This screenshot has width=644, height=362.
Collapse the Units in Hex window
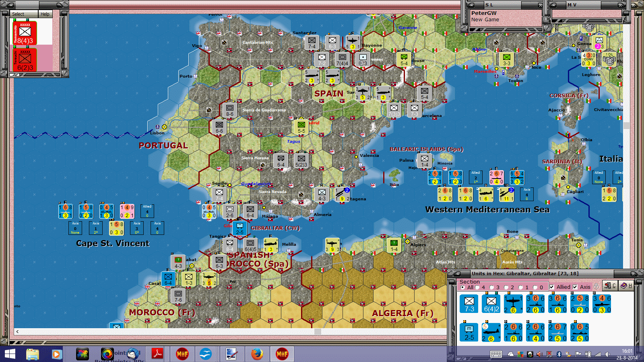(458, 274)
